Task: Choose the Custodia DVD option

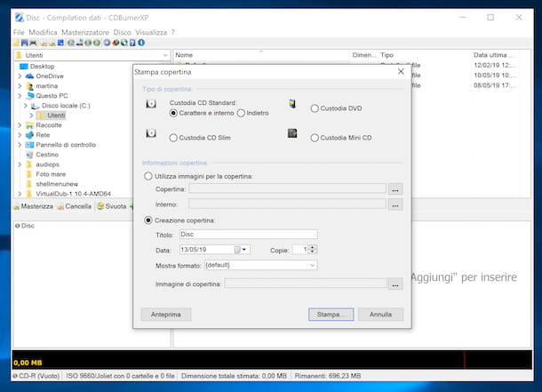Action: coord(315,108)
